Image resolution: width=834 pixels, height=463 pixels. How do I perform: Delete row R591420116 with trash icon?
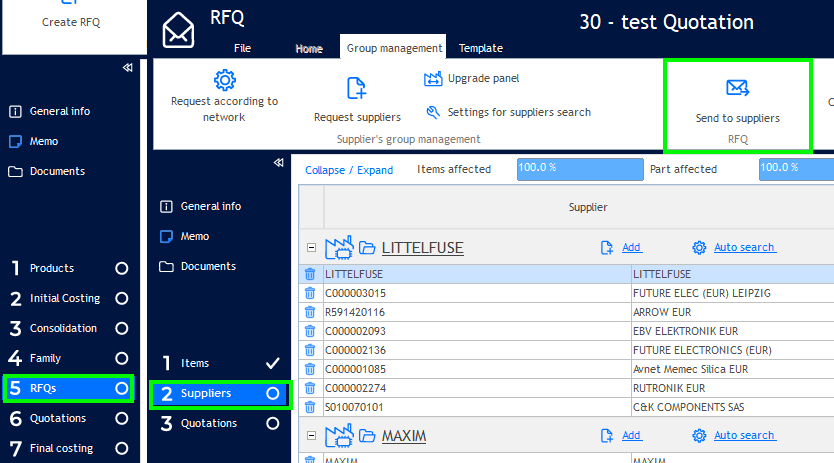pos(310,312)
